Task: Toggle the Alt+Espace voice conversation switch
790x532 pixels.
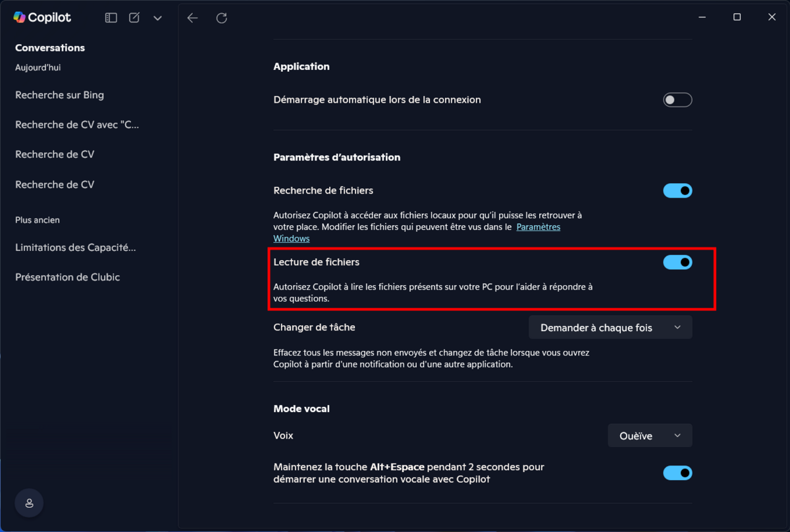Action: pos(677,473)
